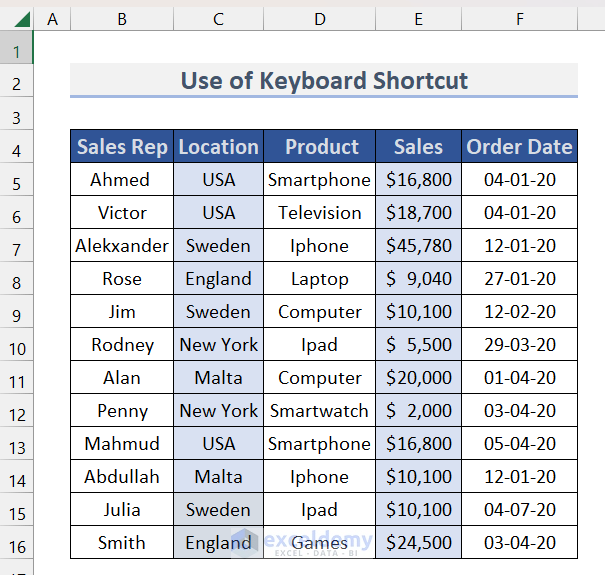
Task: Click row 16 header
Action: click(x=17, y=543)
